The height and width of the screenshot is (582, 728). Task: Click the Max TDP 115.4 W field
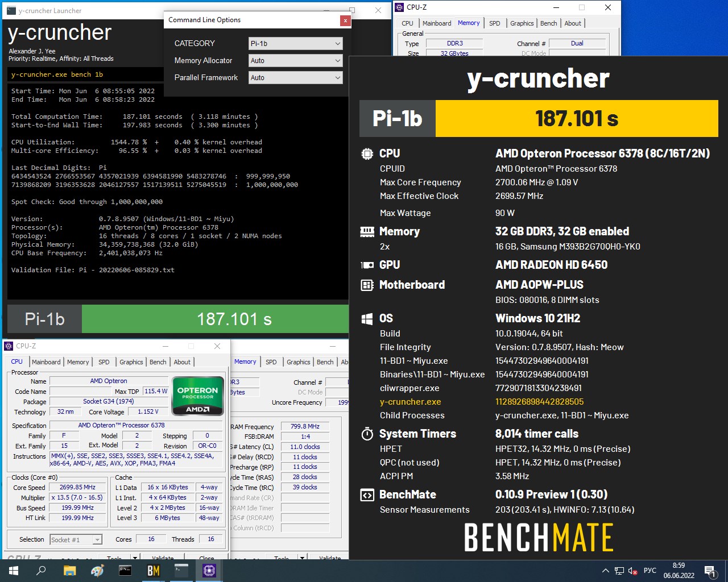point(156,392)
